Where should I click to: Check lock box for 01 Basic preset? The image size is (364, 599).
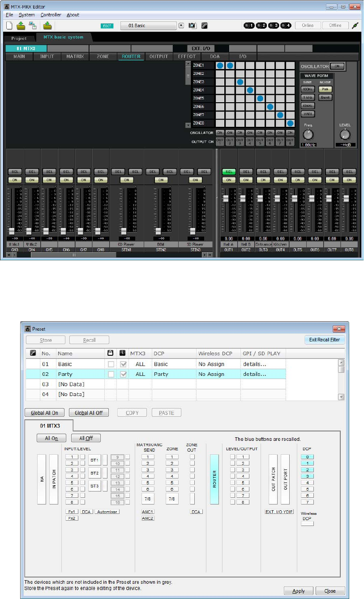(x=111, y=364)
